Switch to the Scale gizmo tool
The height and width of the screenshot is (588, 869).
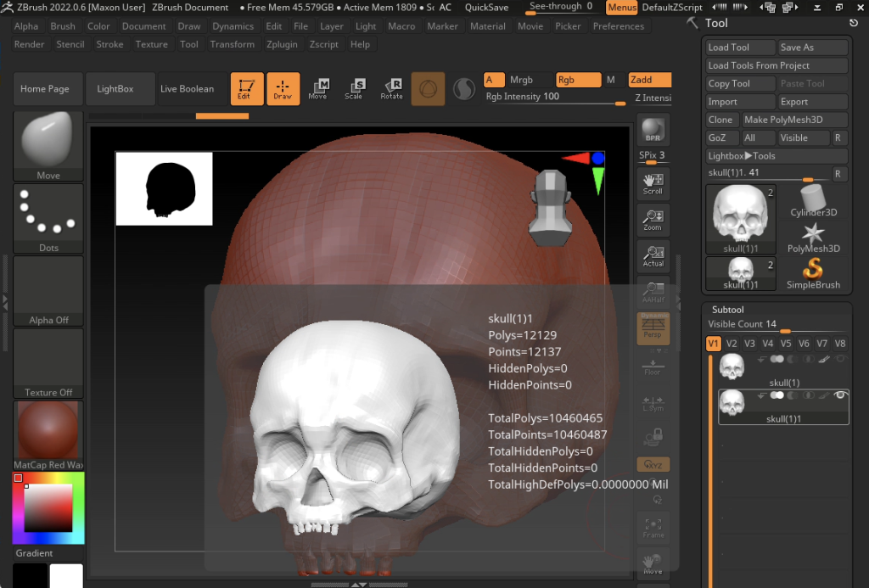354,89
